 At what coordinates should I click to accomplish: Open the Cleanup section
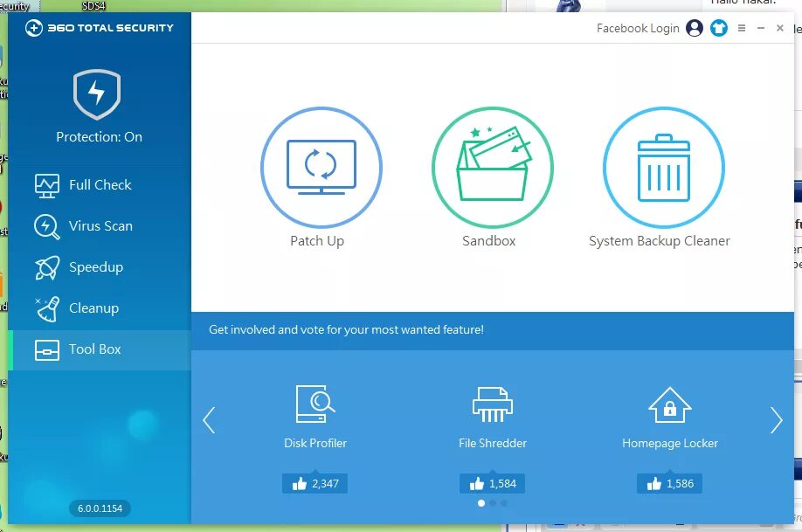(x=100, y=308)
